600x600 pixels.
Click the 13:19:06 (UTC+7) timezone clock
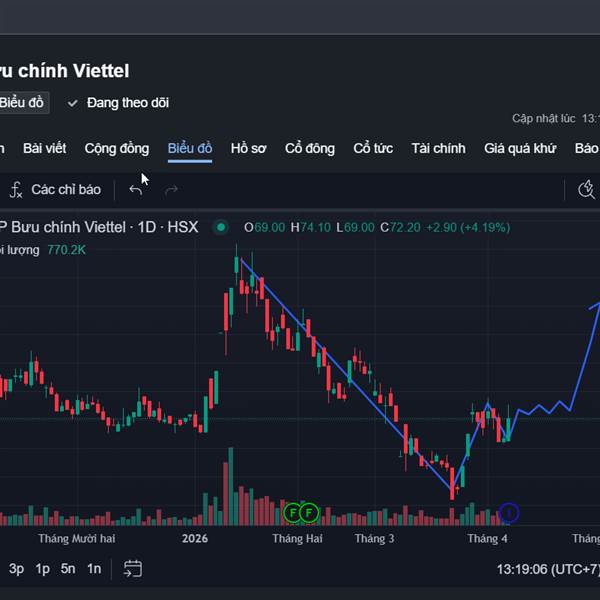point(548,569)
